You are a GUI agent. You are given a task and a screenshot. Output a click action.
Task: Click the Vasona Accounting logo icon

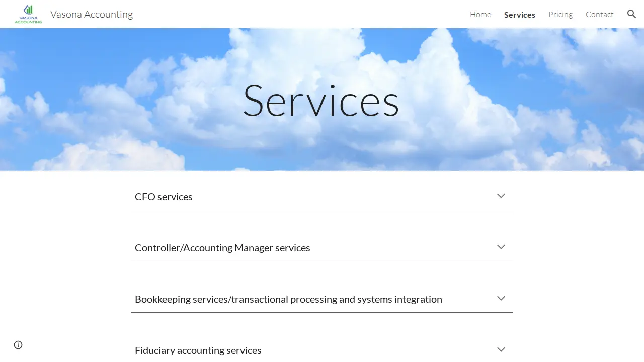(29, 14)
